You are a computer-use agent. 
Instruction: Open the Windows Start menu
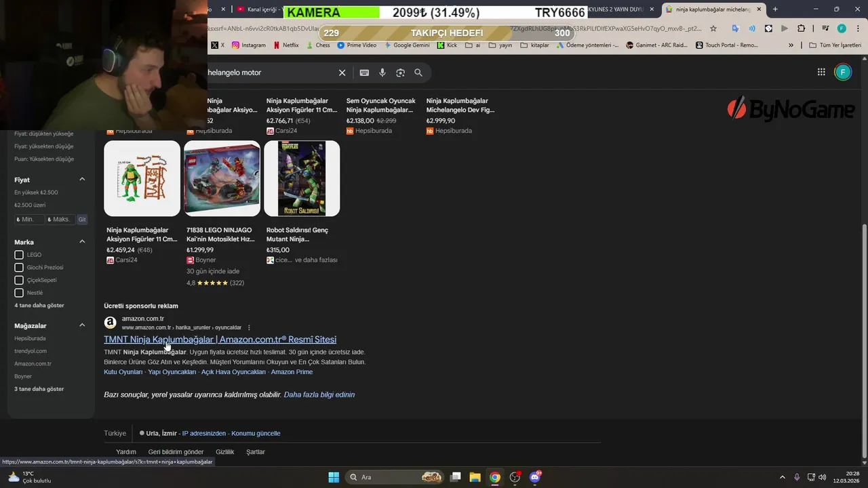click(x=334, y=477)
